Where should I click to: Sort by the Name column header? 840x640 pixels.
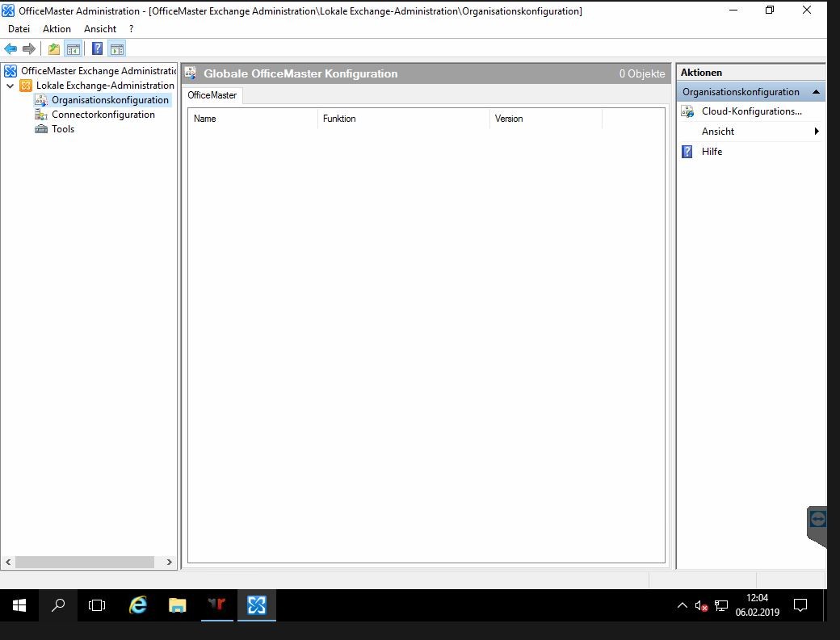point(253,119)
